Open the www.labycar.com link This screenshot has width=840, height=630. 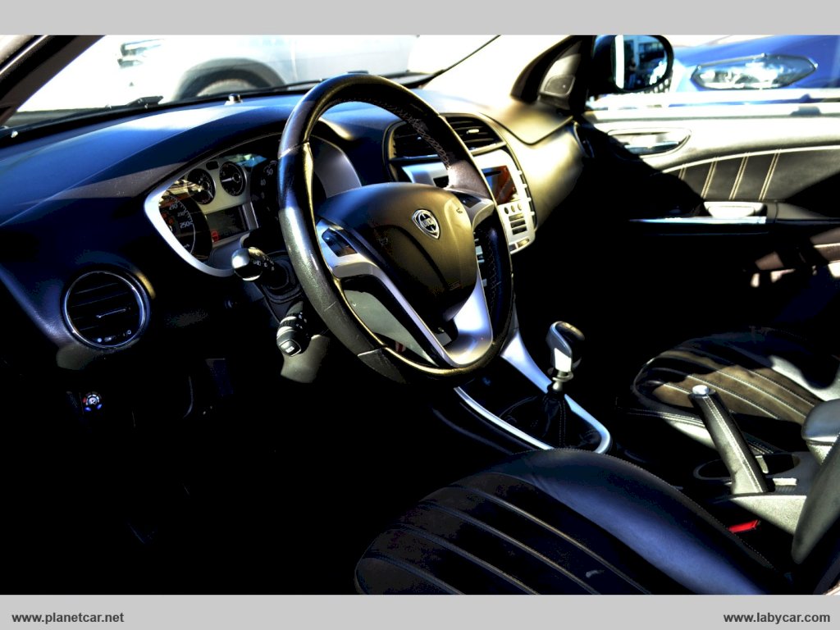(x=776, y=617)
